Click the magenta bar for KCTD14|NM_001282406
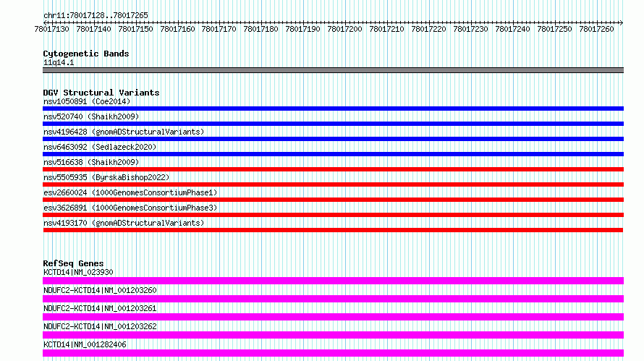This screenshot has width=644, height=361. click(333, 353)
